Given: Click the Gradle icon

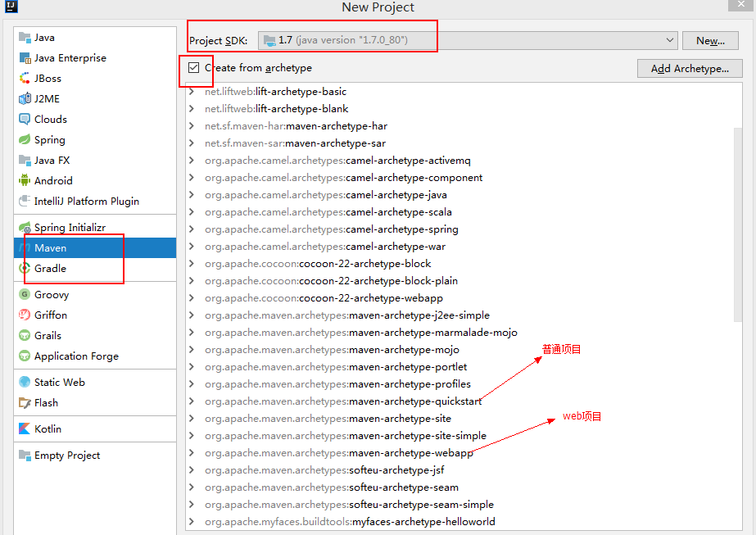Looking at the screenshot, I should (x=25, y=268).
